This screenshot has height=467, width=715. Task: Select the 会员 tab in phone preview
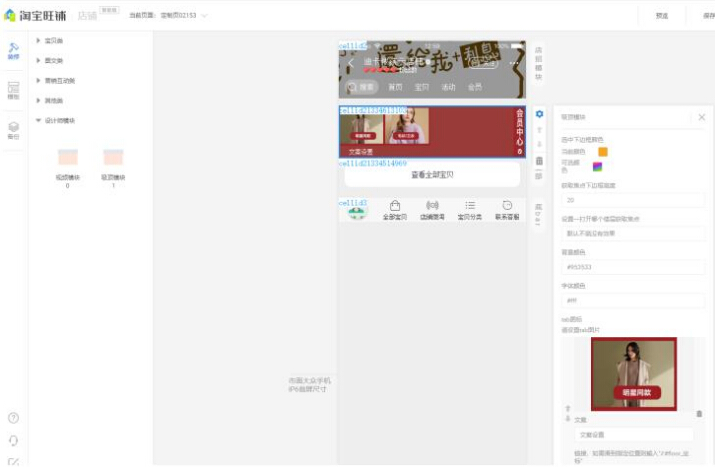click(x=474, y=87)
